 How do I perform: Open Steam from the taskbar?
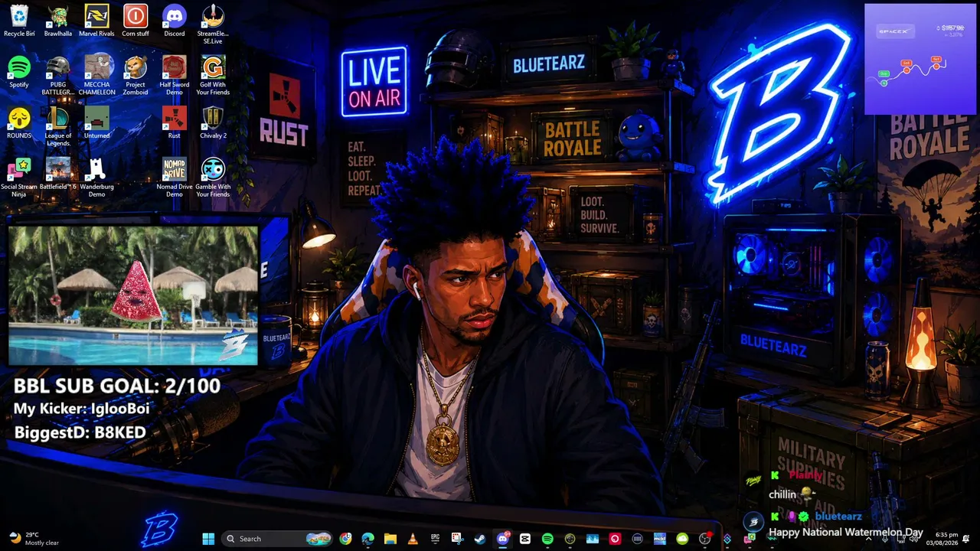[x=480, y=539]
